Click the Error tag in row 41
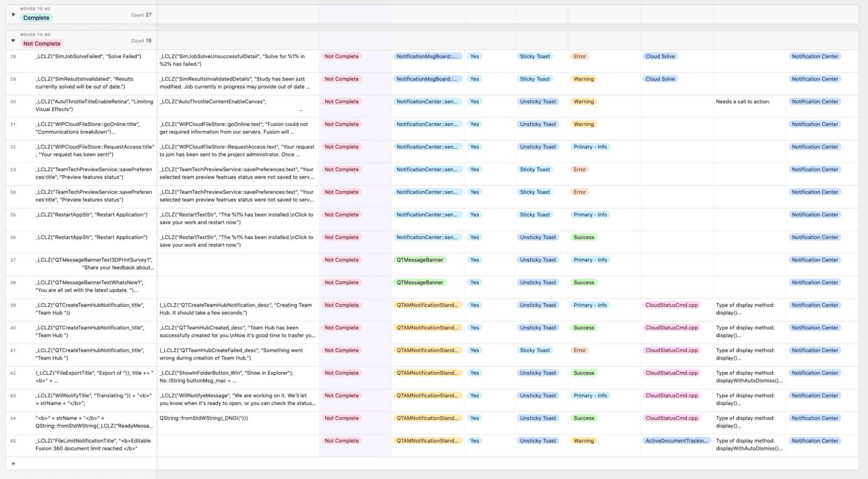 [579, 350]
